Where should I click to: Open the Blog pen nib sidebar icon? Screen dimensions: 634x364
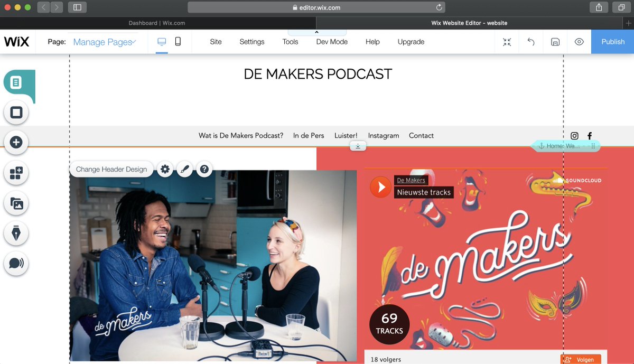click(x=16, y=233)
